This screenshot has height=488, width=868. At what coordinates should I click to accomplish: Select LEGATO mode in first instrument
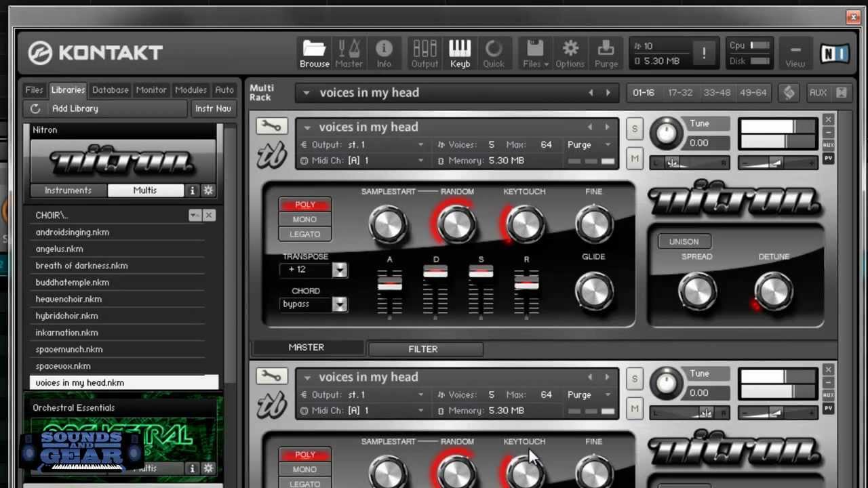(x=305, y=234)
